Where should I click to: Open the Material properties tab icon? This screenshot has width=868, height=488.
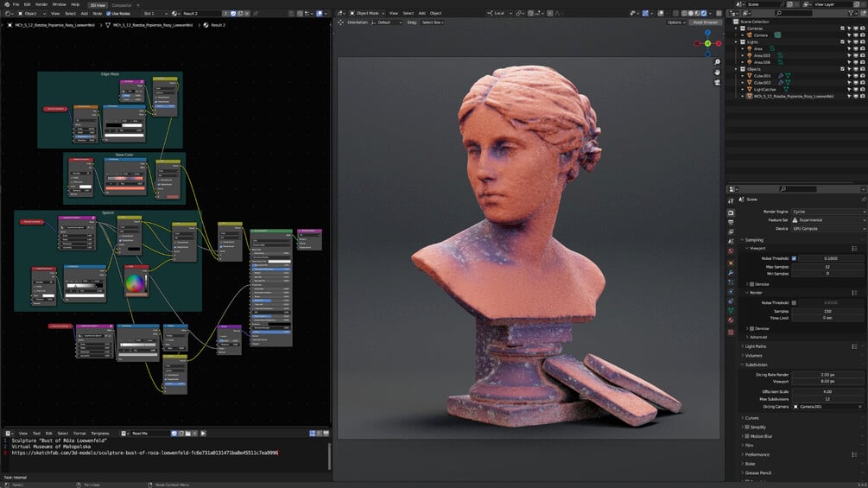pyautogui.click(x=731, y=320)
